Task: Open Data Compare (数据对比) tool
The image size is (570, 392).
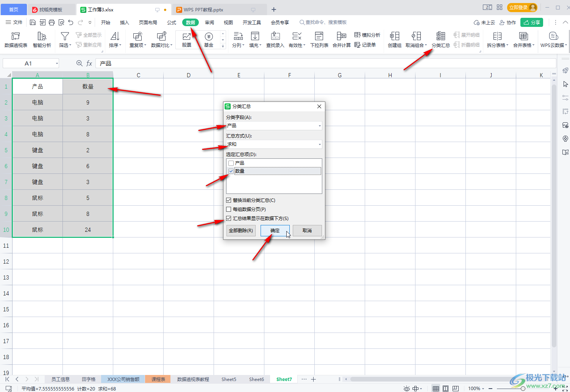Action: pyautogui.click(x=162, y=40)
